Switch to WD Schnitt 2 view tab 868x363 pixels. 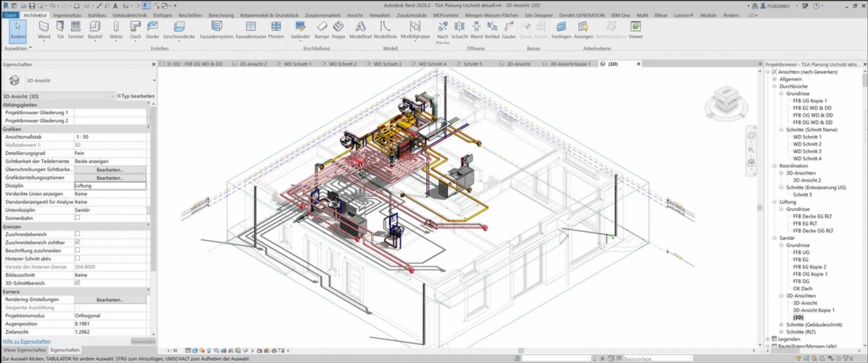click(342, 64)
